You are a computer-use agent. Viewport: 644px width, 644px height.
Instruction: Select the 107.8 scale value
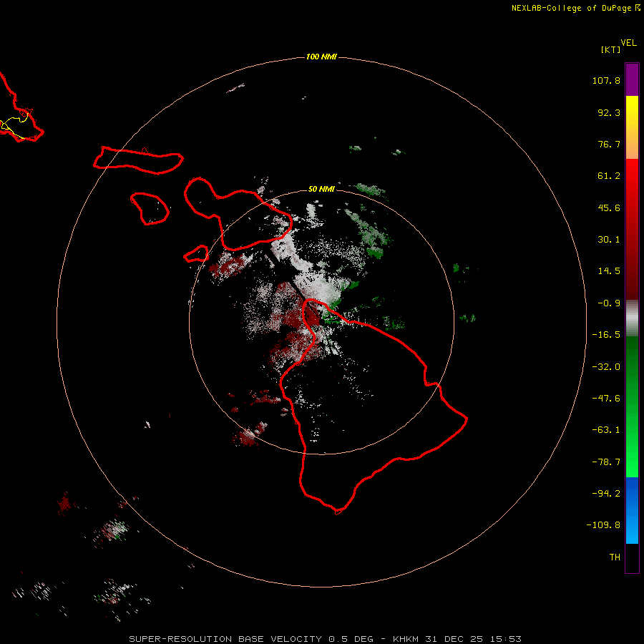pos(606,80)
